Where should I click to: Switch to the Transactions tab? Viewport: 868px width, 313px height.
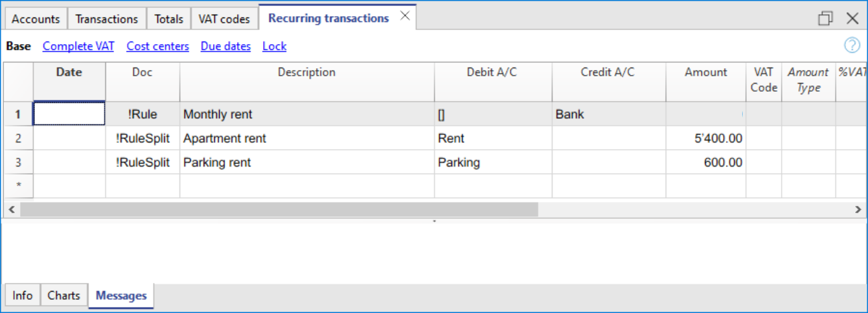tap(106, 19)
